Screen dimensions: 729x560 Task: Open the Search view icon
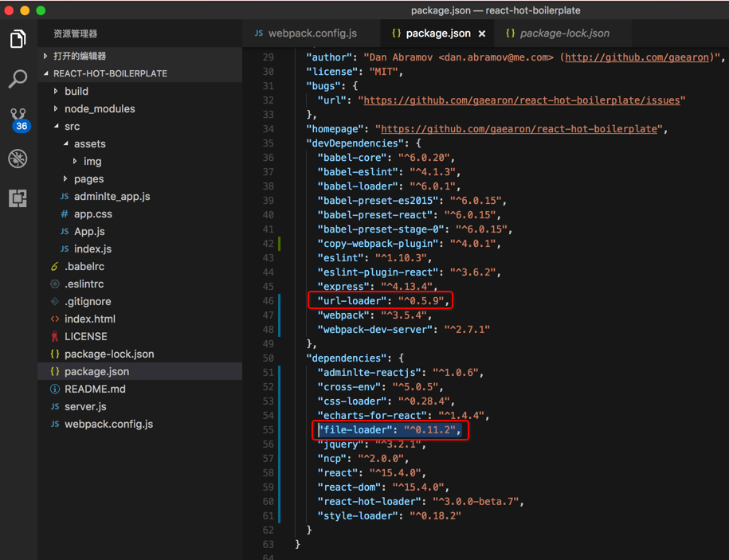coord(18,79)
